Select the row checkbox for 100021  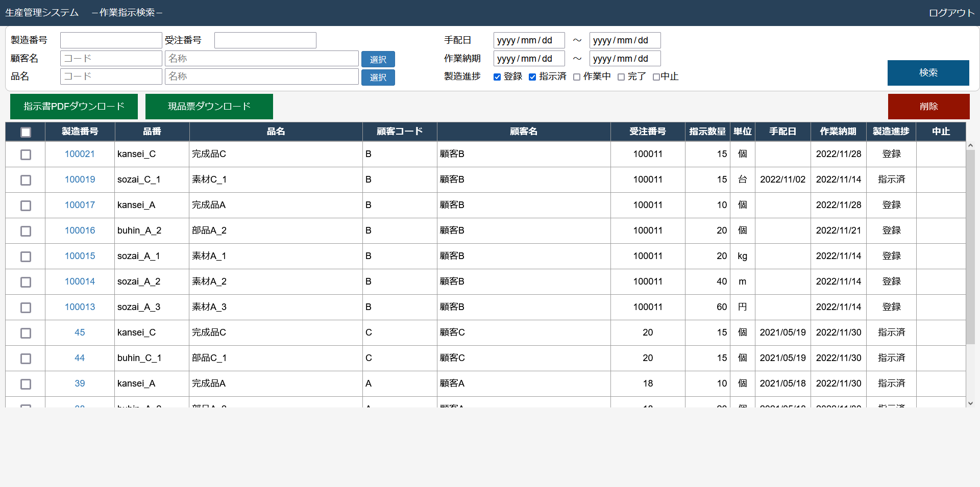tap(26, 155)
